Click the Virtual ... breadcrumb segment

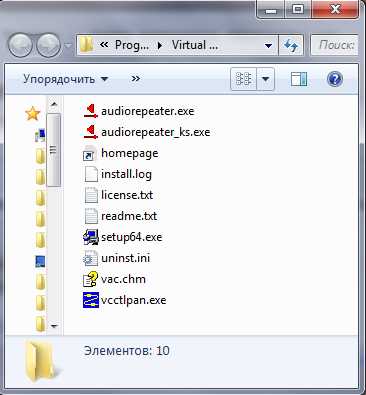click(x=195, y=45)
